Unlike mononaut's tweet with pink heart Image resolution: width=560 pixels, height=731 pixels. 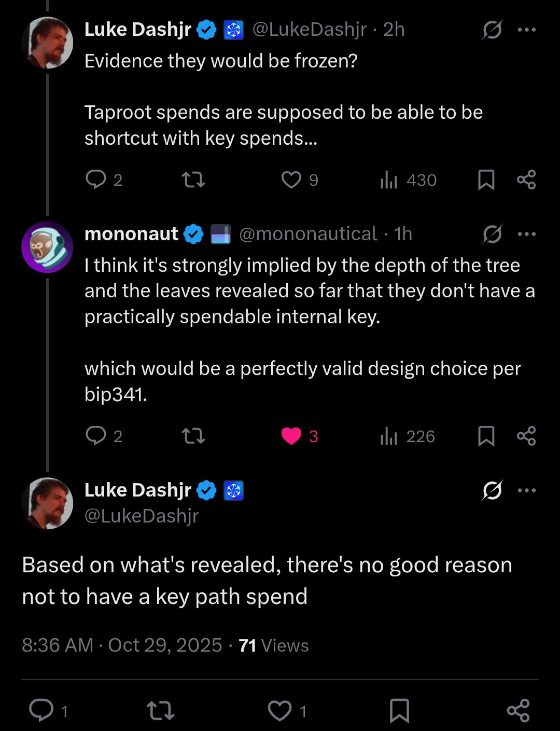click(291, 436)
